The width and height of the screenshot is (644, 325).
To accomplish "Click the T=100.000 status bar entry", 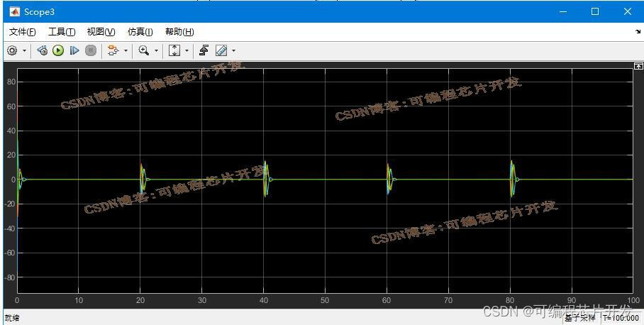I will coord(621,318).
